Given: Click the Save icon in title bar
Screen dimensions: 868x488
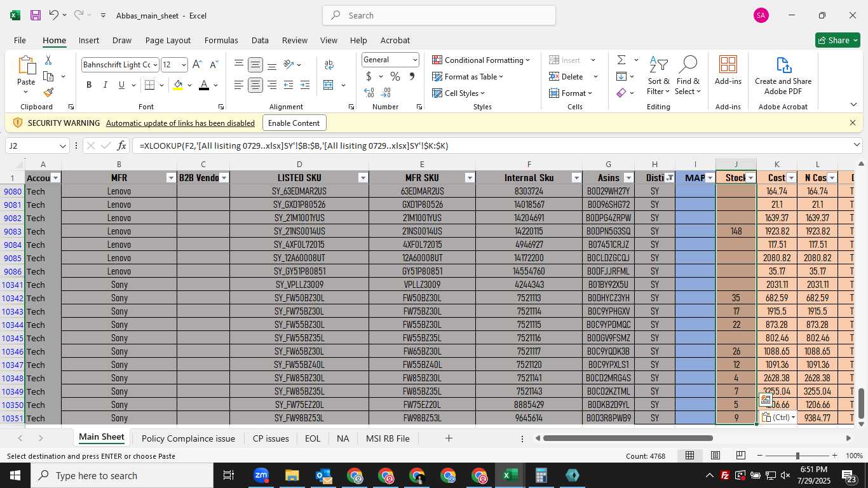Looking at the screenshot, I should (x=36, y=15).
